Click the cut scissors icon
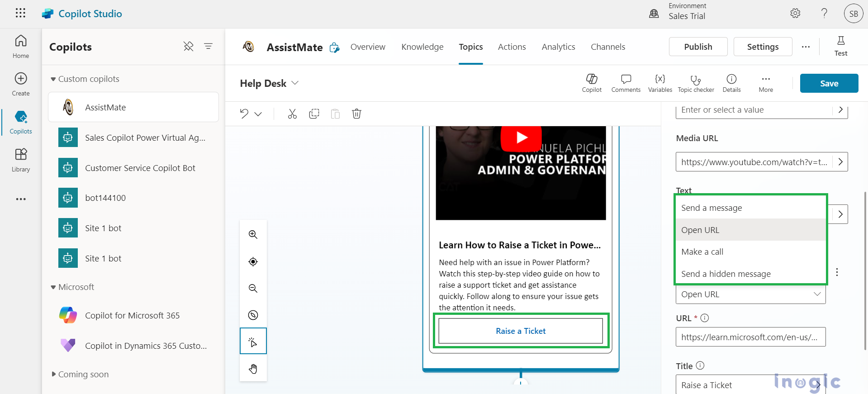 [x=292, y=114]
